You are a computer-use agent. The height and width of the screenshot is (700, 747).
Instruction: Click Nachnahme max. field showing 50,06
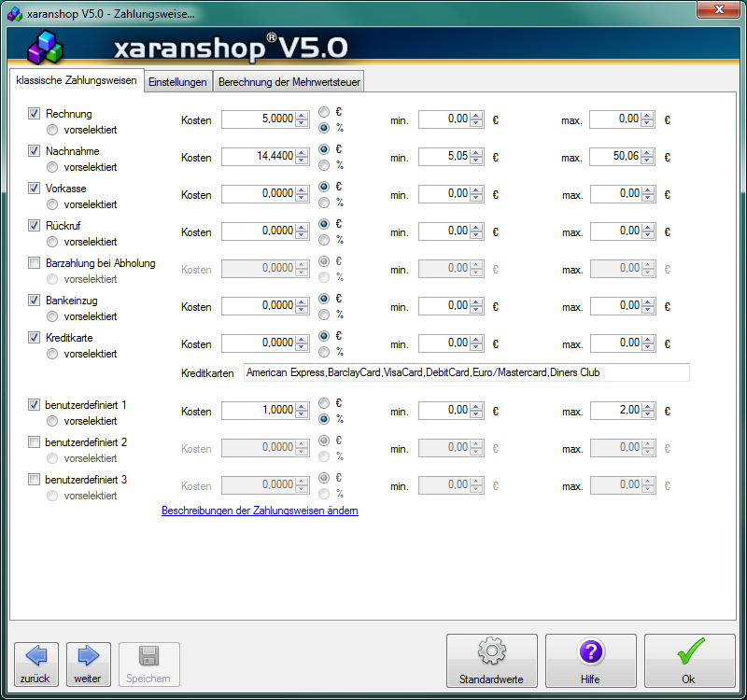click(615, 156)
